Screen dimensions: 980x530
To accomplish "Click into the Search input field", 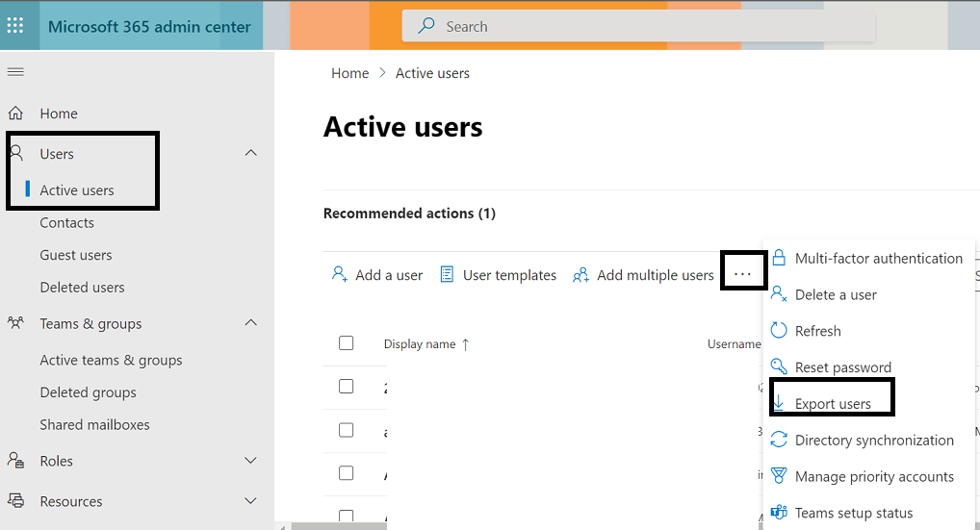I will point(639,26).
